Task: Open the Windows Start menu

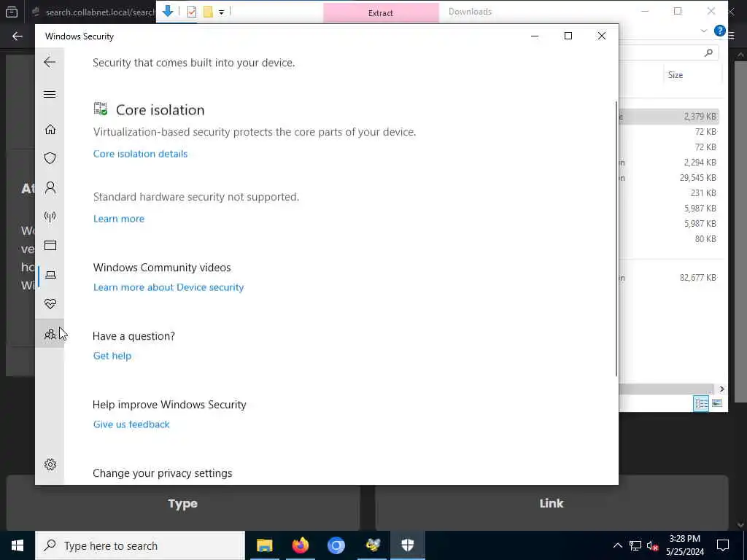Action: point(18,545)
